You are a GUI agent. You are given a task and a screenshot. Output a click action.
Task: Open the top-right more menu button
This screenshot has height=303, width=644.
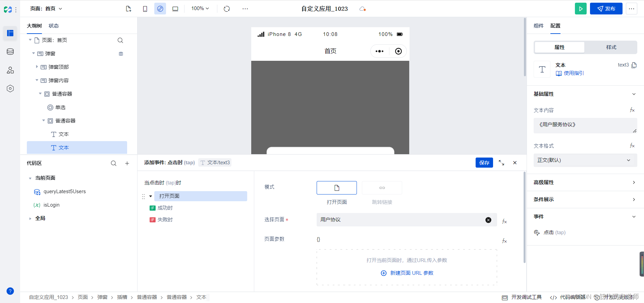632,9
